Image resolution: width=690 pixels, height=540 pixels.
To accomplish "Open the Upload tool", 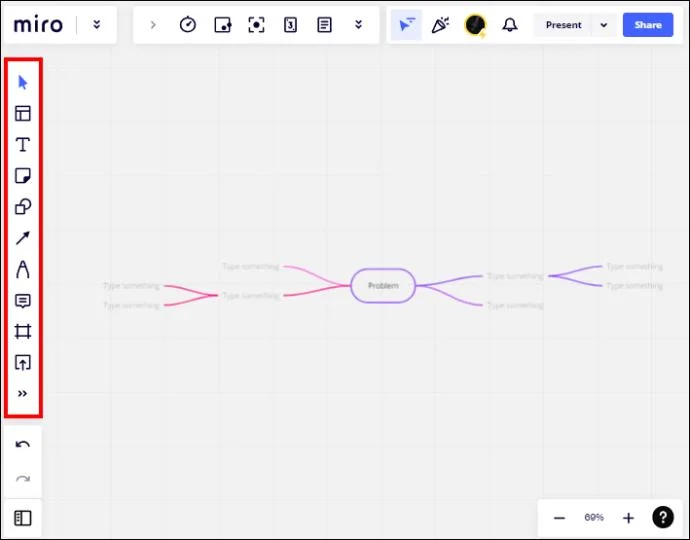I will point(23,362).
